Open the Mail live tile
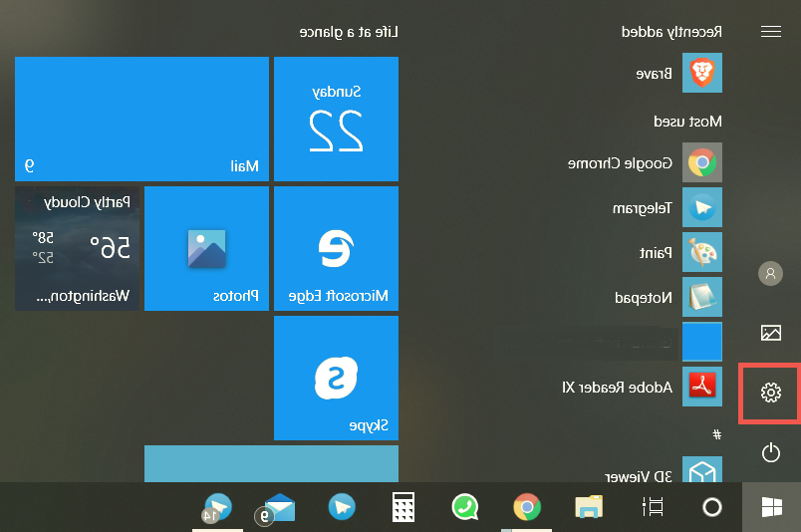 [x=141, y=119]
